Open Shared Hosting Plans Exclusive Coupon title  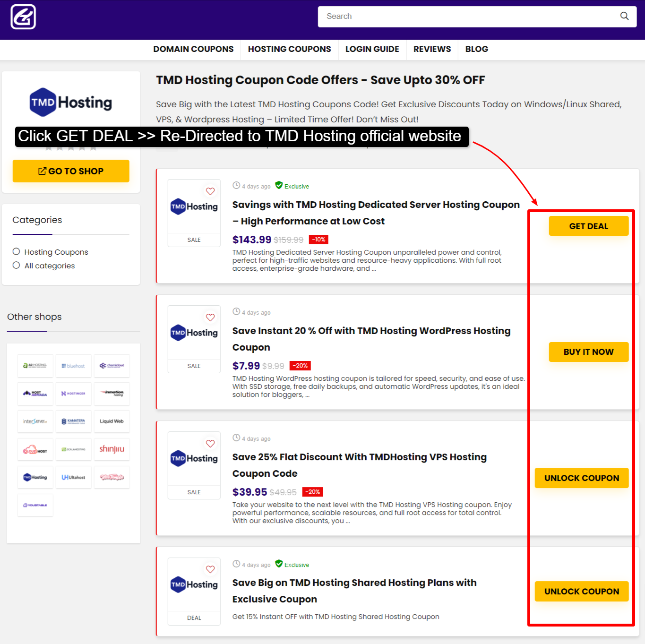354,591
